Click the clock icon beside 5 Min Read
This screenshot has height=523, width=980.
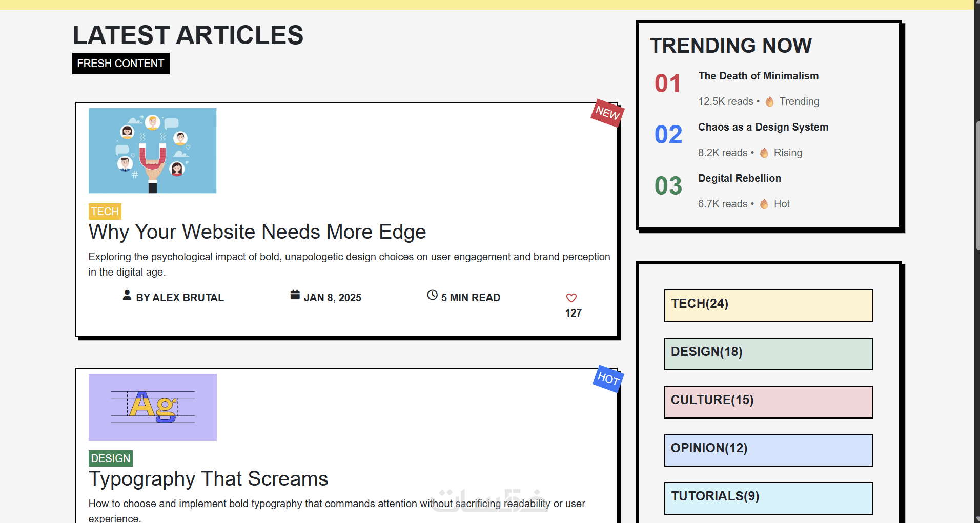[x=433, y=295]
